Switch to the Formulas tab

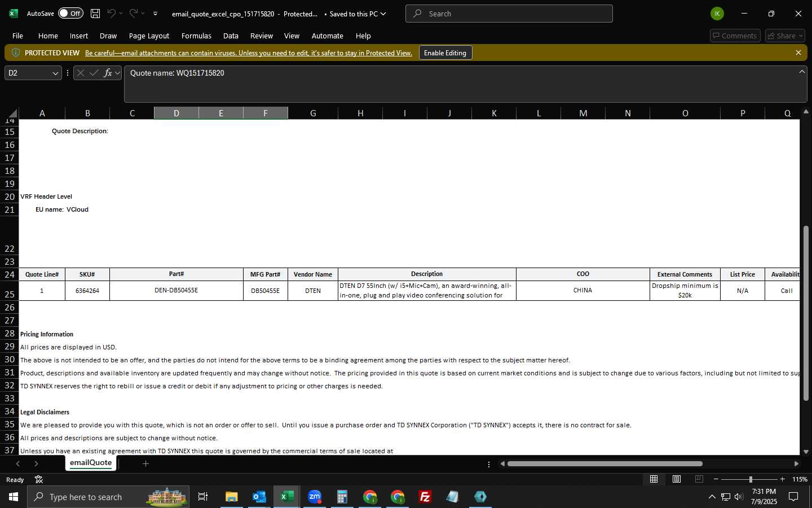click(196, 36)
